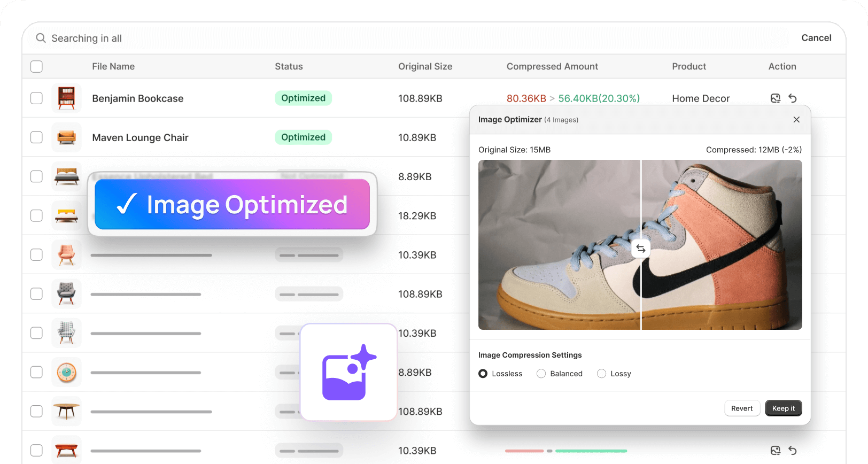
Task: Click the Image Optimized banner
Action: 232,204
